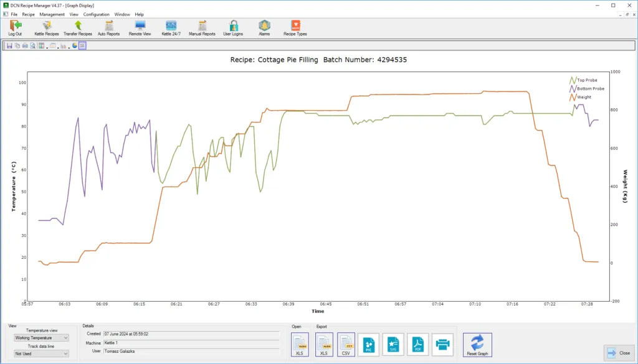Open the View menu
The image size is (638, 364).
74,14
